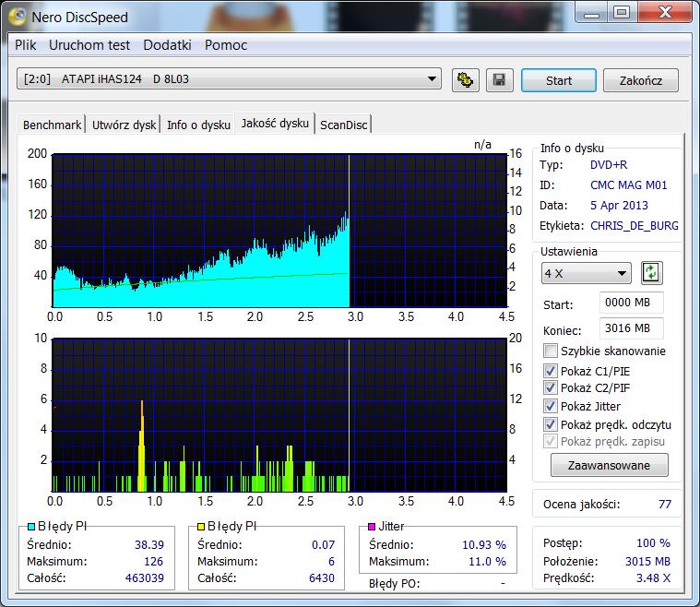Click the PI average value 38.39
This screenshot has width=700, height=607.
coord(149,545)
